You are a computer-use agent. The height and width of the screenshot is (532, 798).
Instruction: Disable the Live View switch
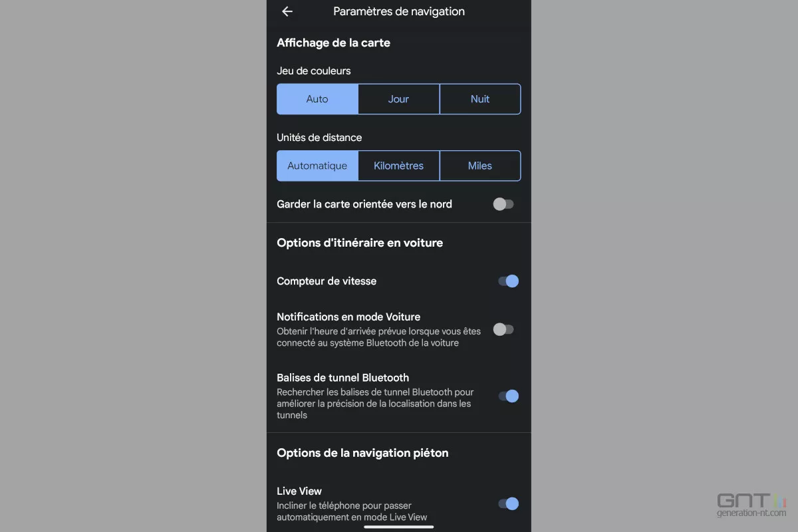508,504
